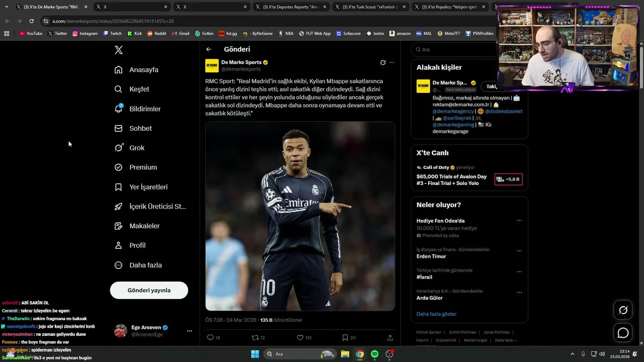Open the Twitch bookmark
Viewport: 644px width, 362px height.
coord(112,33)
